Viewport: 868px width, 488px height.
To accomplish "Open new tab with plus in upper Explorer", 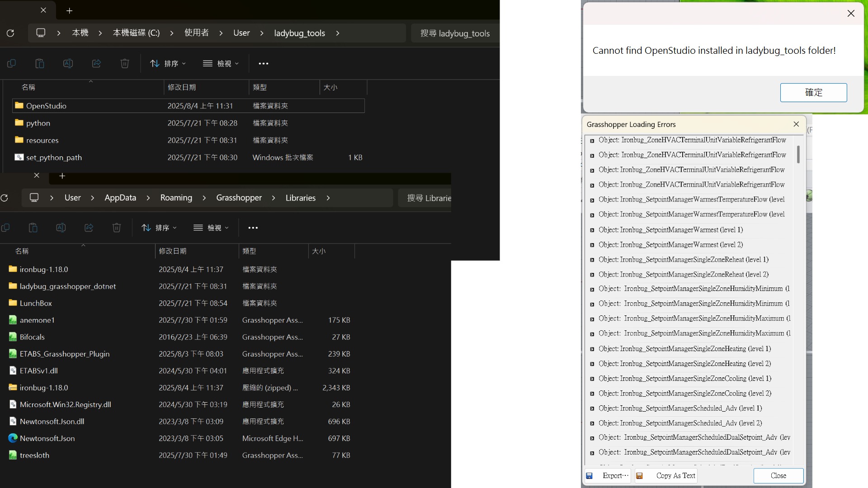I will click(x=69, y=10).
